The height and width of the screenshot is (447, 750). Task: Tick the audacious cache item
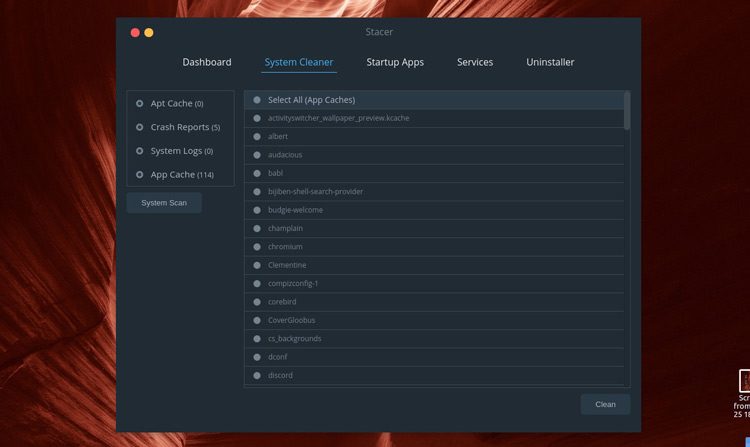(257, 155)
